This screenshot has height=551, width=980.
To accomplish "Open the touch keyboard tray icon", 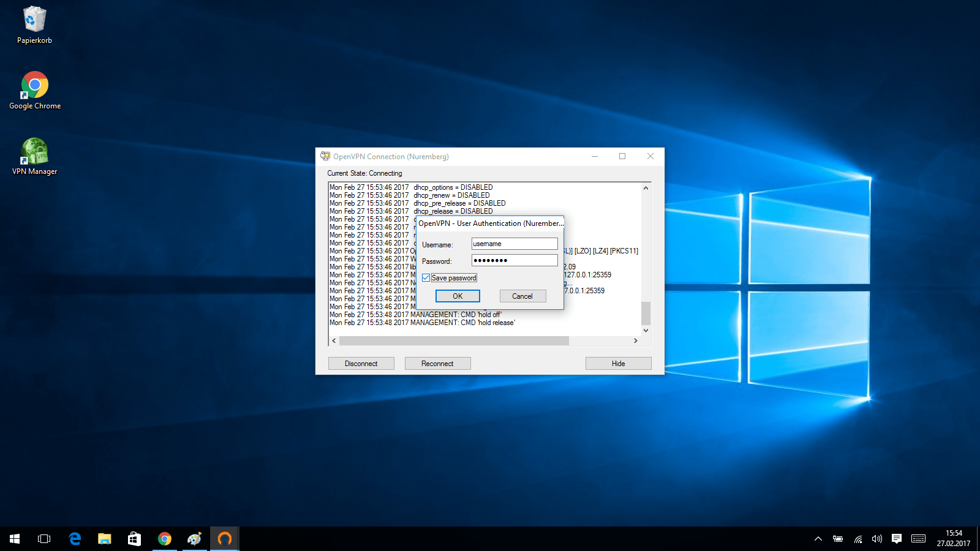I will point(918,539).
